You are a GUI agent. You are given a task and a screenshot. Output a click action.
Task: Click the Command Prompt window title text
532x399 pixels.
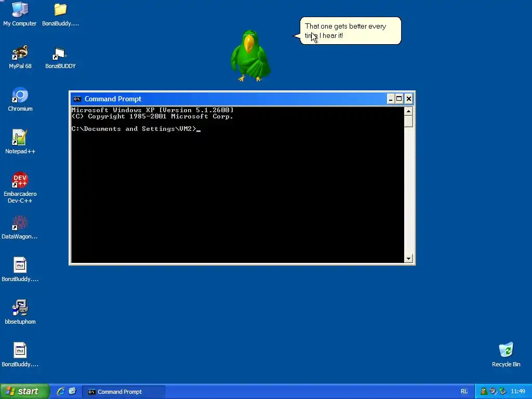click(113, 99)
